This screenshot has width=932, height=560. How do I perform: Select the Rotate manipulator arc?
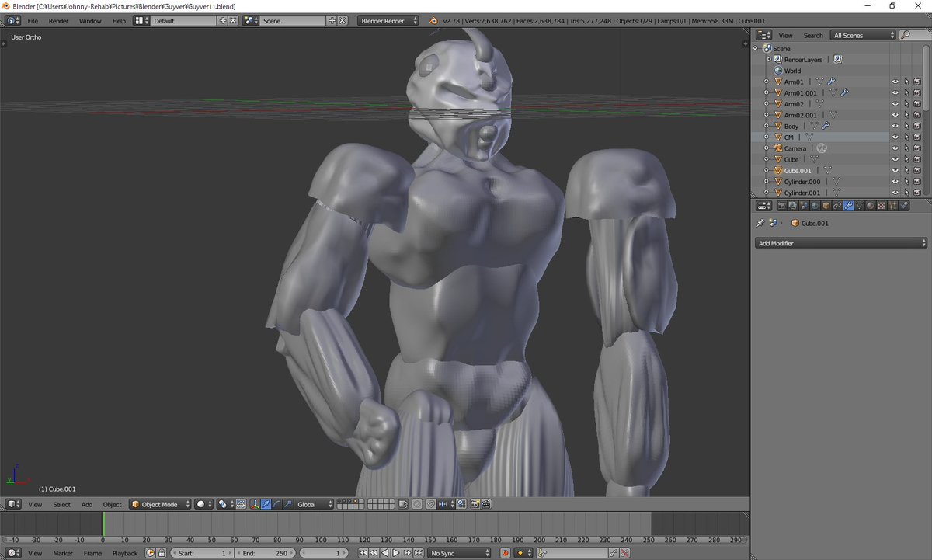coord(277,504)
